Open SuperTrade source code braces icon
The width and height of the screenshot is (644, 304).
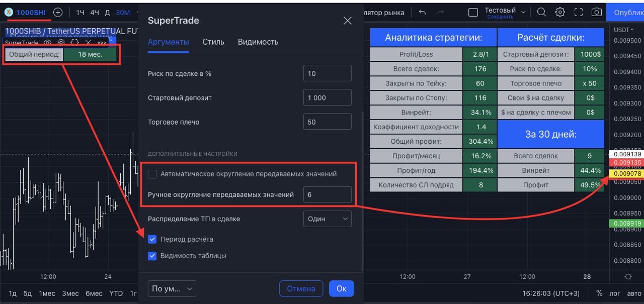[x=74, y=43]
